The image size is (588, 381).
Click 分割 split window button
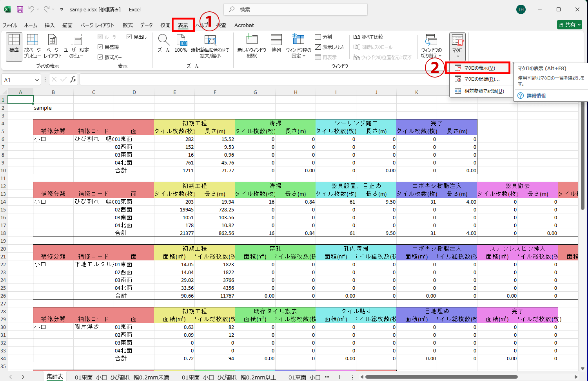pyautogui.click(x=323, y=37)
